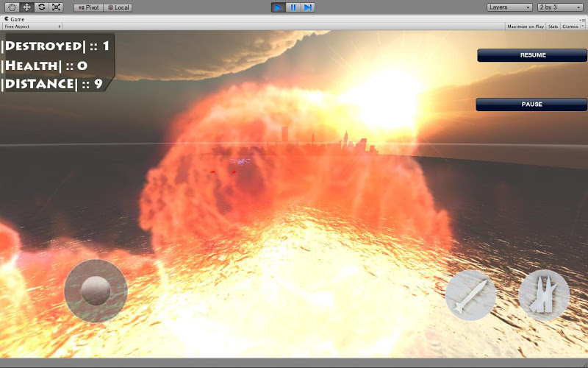The image size is (588, 368).
Task: Click the Destroyed :: 1 counter
Action: pyautogui.click(x=56, y=46)
